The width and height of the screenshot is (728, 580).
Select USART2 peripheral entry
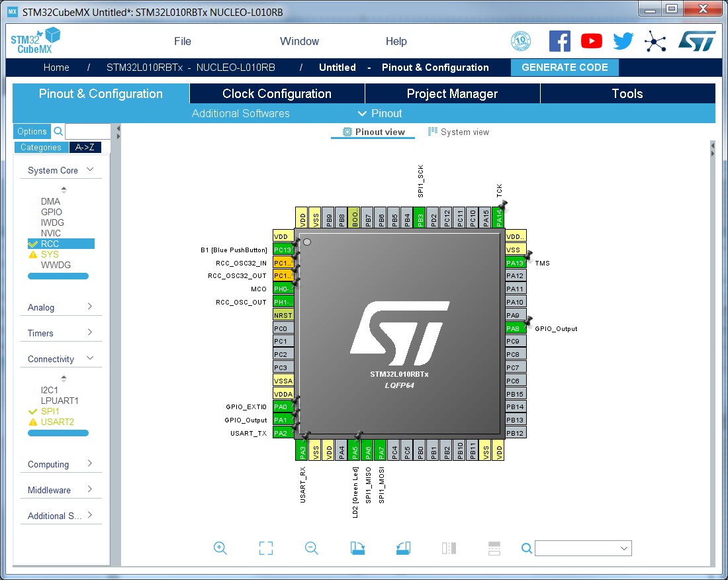click(57, 422)
